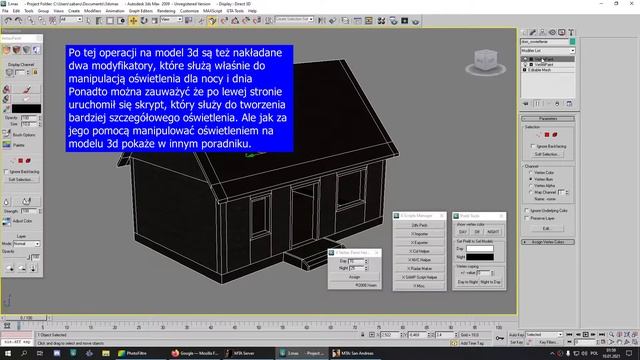Click black paint color swatch in VertexPaint

(26, 109)
